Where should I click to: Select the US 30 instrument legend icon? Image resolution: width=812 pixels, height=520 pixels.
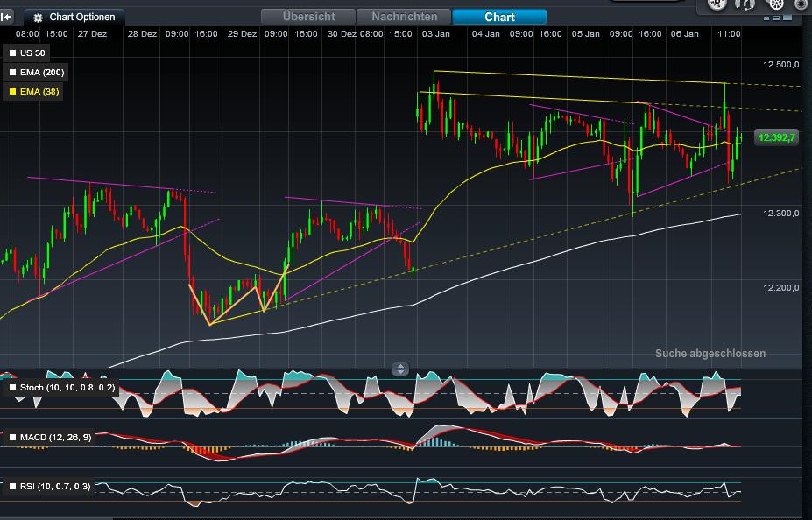click(x=14, y=52)
